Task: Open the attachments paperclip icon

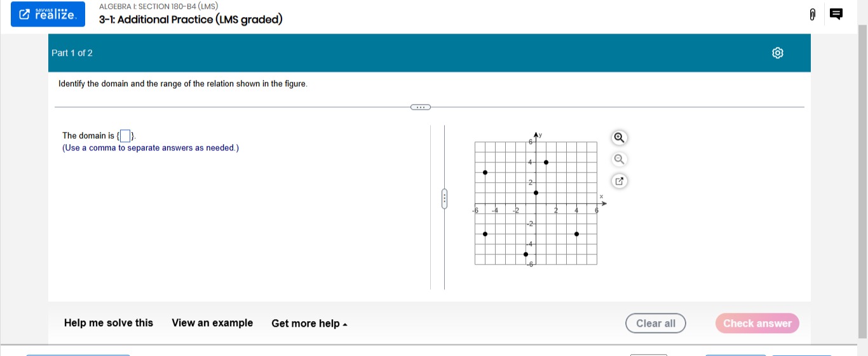Action: [812, 14]
